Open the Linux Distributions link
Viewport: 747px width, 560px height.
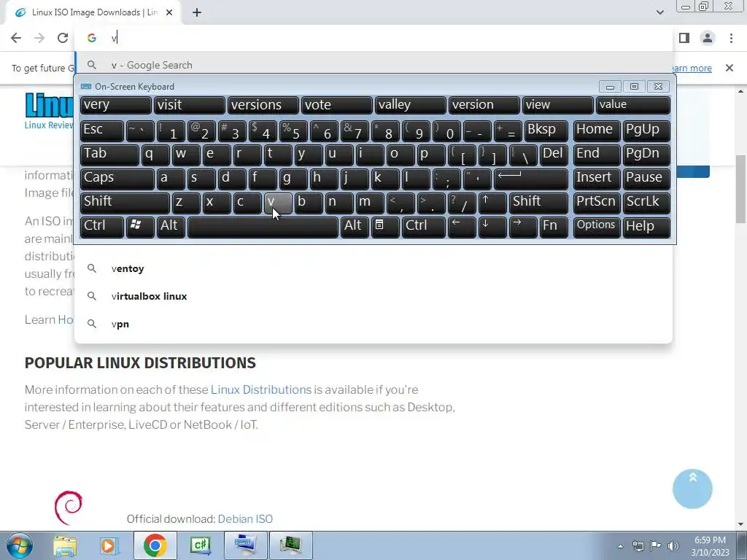261,389
